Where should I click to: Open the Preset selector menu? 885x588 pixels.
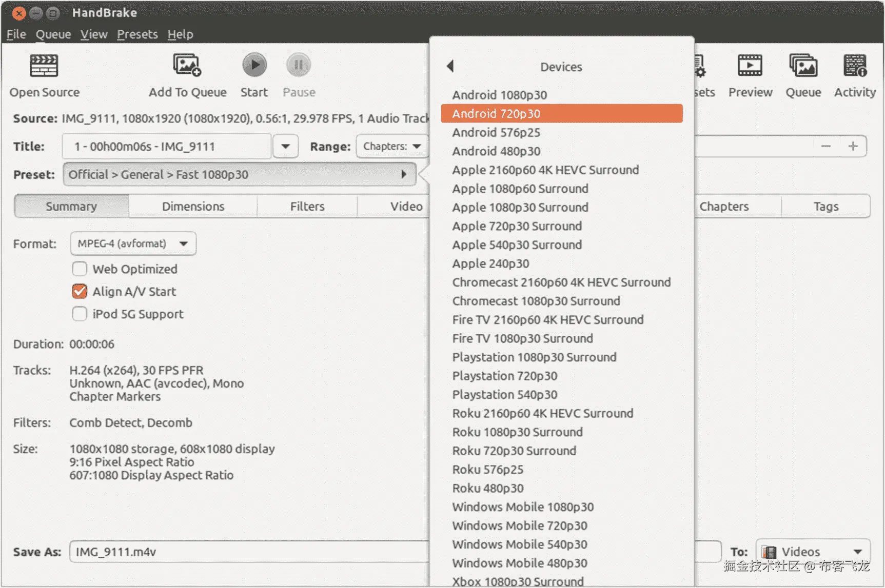coord(239,174)
